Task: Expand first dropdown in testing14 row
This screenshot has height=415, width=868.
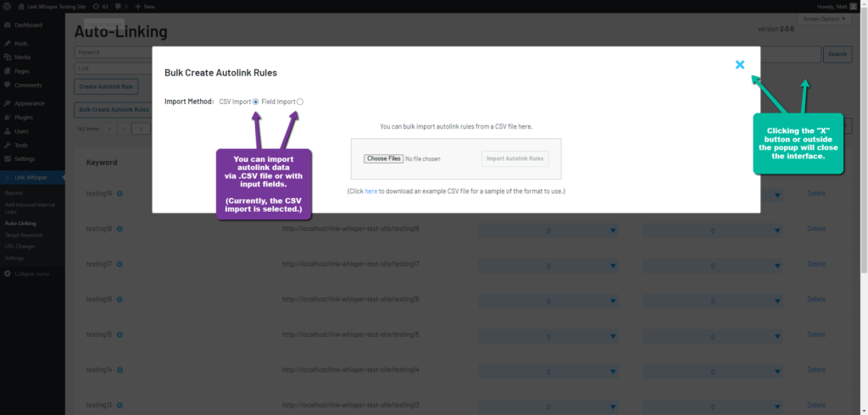Action: (548, 372)
